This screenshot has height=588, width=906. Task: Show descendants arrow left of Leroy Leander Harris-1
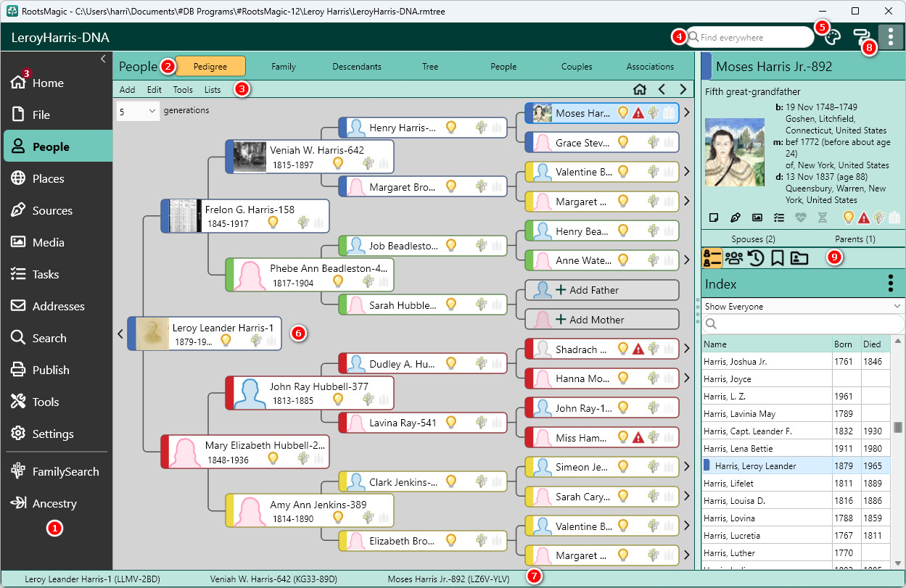(x=120, y=334)
